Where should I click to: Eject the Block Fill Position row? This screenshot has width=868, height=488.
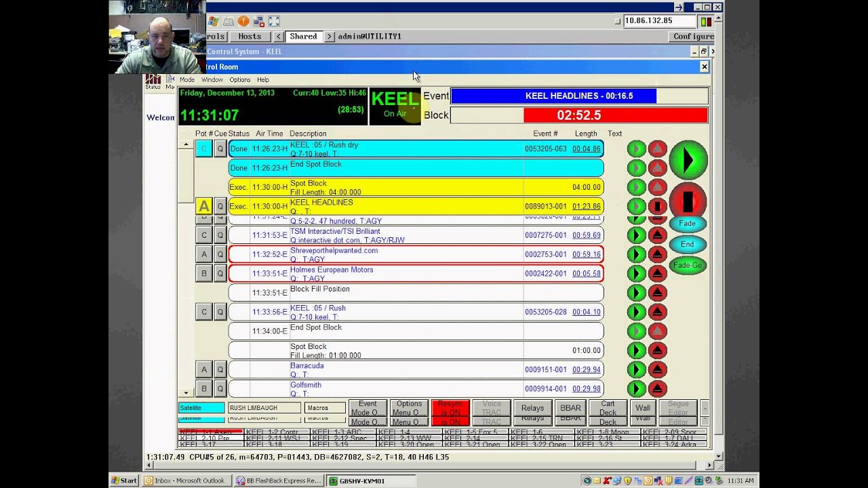tap(657, 293)
